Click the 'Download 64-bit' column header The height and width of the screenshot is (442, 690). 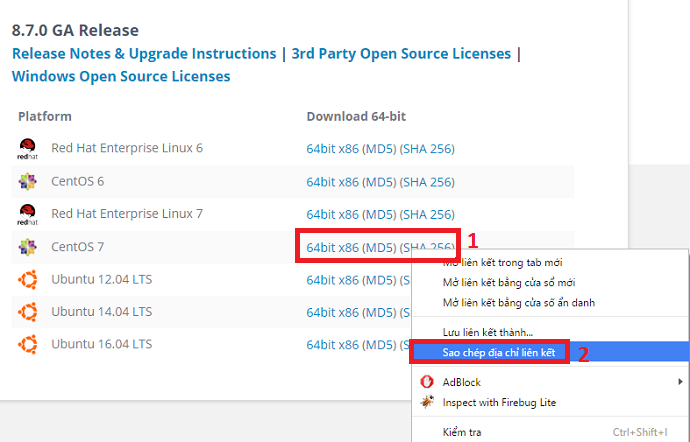click(356, 116)
